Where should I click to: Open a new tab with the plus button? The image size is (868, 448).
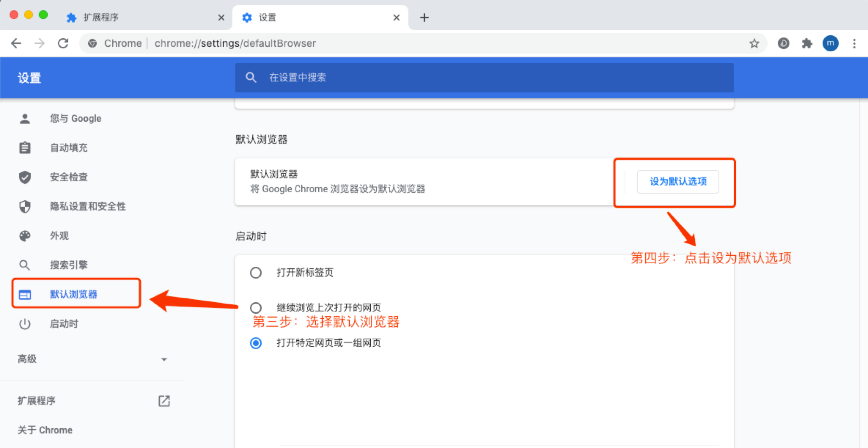tap(424, 18)
